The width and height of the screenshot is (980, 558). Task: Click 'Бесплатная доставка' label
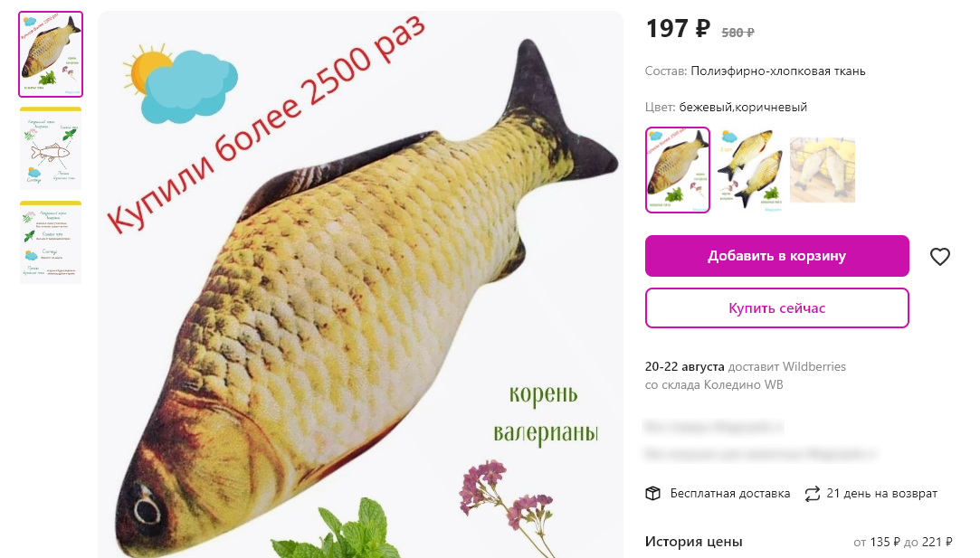tap(730, 494)
